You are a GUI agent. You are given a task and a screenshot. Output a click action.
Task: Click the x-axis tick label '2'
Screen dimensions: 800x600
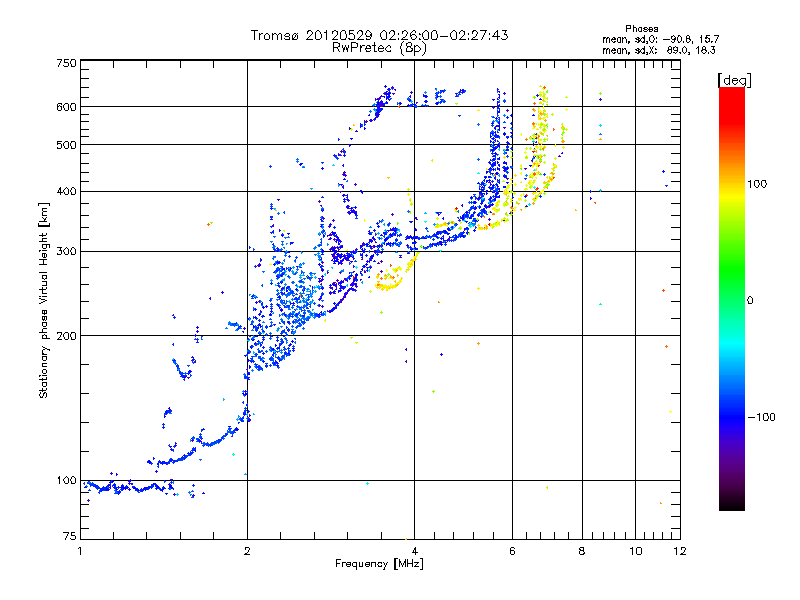click(247, 551)
